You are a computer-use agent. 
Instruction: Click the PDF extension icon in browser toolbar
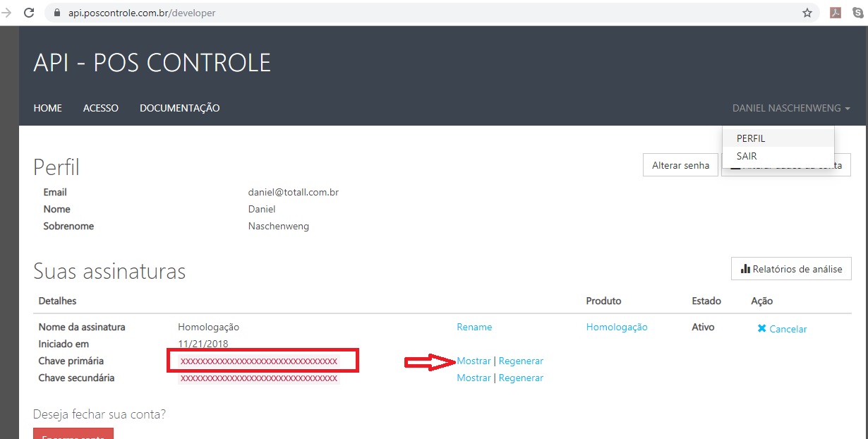point(836,13)
